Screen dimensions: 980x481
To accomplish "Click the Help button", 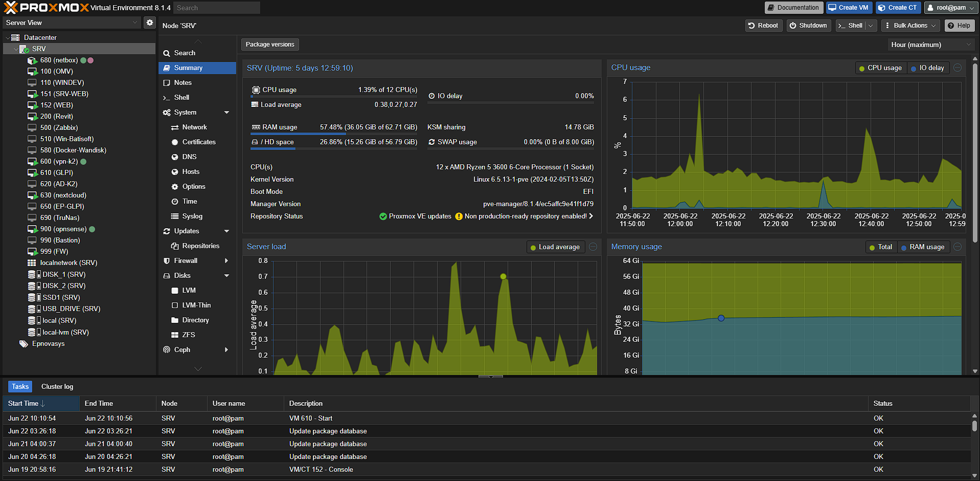I will pos(960,26).
